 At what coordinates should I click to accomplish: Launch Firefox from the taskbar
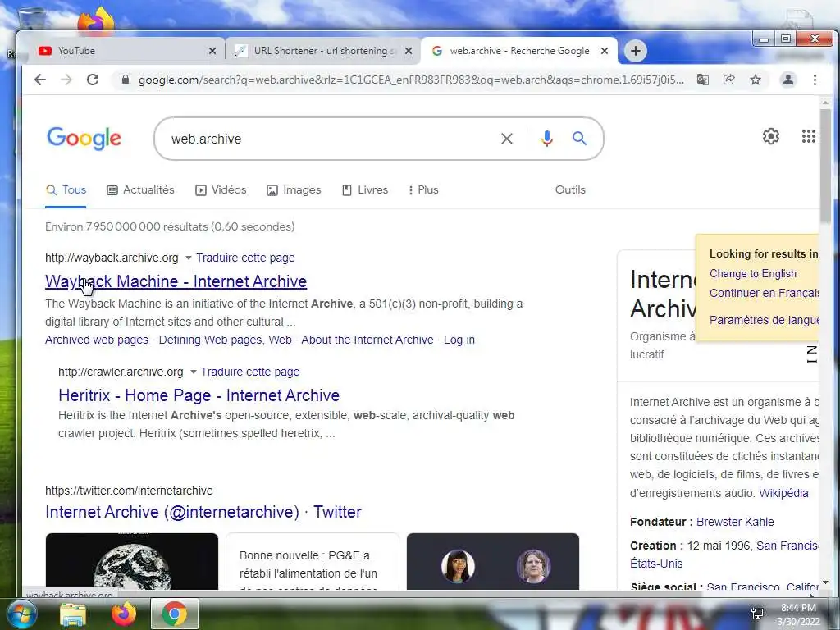(123, 614)
